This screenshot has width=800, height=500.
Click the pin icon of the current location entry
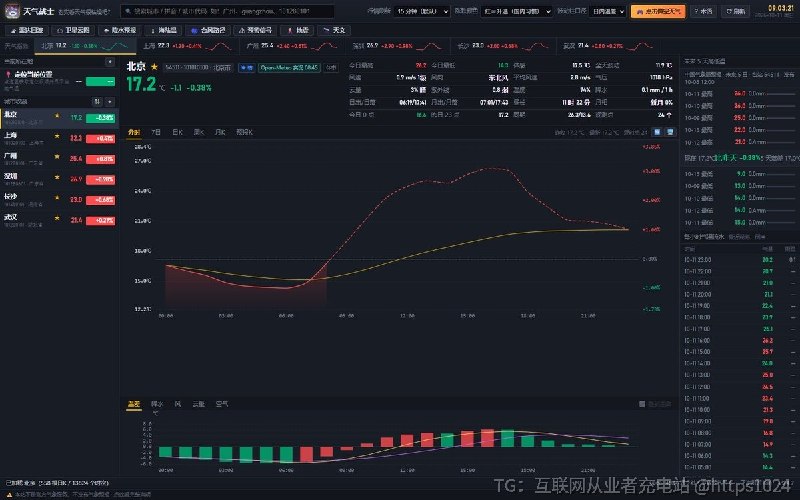(8, 74)
